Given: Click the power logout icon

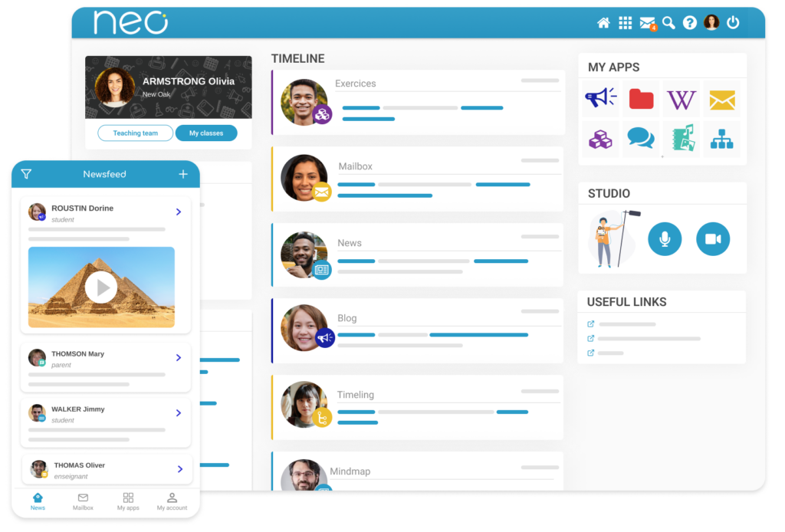Looking at the screenshot, I should (733, 23).
